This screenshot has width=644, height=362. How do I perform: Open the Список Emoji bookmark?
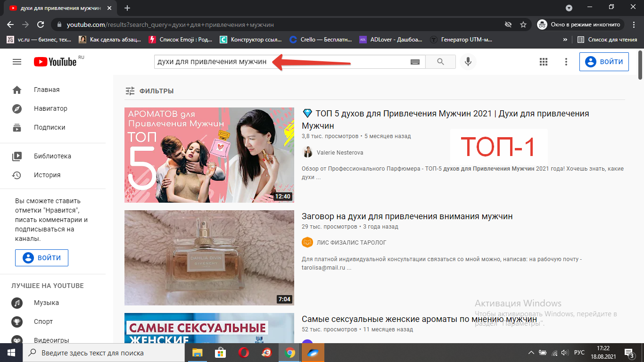(x=181, y=40)
